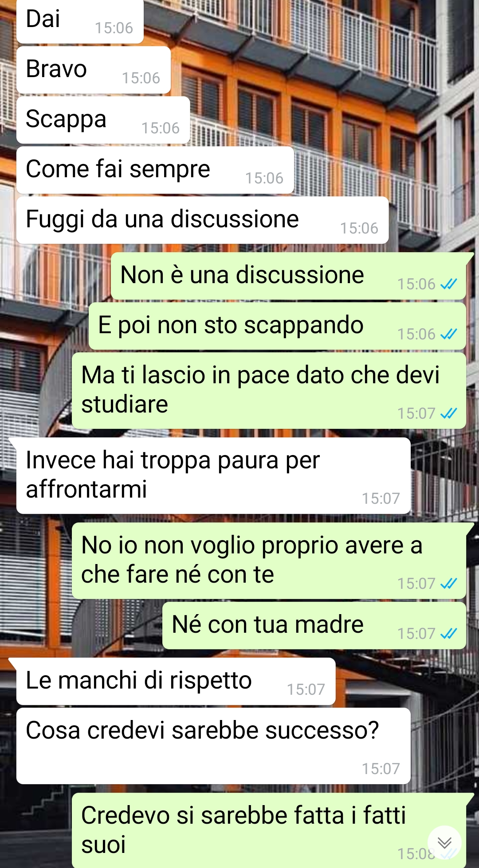Viewport: 479px width, 868px height.
Task: Tap the double check marks on 'Né con tua madre'
Action: (448, 634)
